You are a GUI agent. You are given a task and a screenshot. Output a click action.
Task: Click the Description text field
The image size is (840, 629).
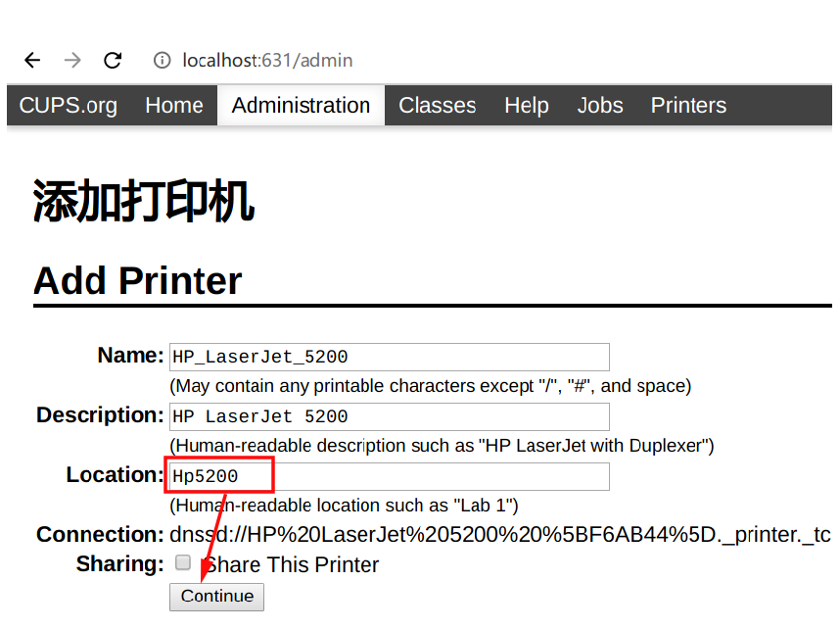pyautogui.click(x=389, y=416)
